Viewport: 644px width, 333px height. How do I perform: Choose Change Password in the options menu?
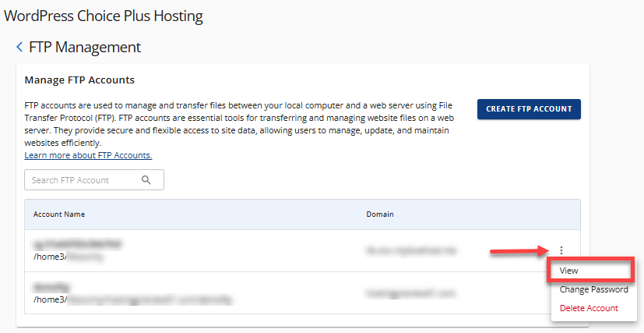point(593,289)
